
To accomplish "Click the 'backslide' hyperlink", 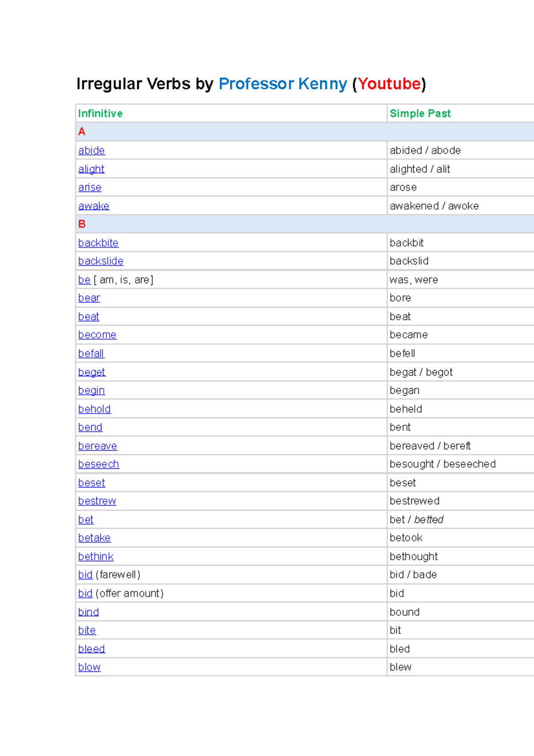I will point(101,261).
